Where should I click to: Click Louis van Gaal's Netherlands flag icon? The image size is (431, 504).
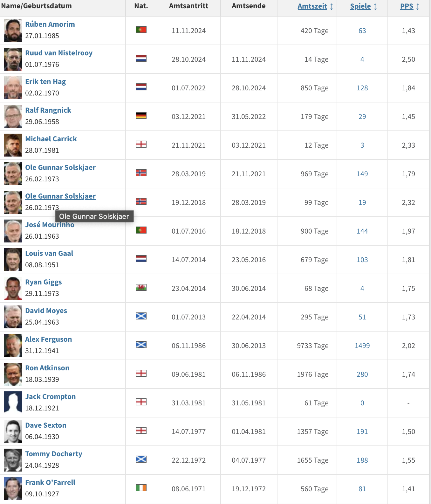pyautogui.click(x=141, y=259)
